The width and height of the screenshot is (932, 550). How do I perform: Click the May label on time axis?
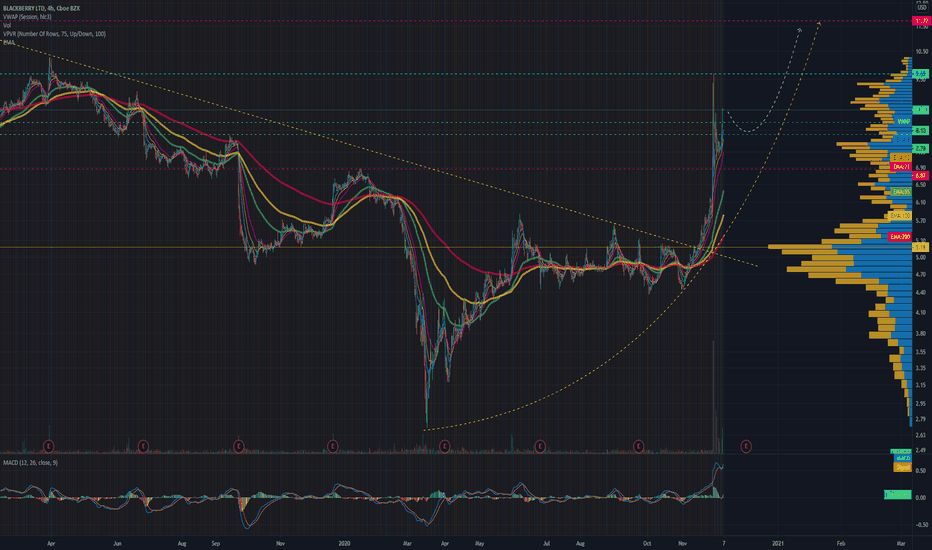[480, 543]
